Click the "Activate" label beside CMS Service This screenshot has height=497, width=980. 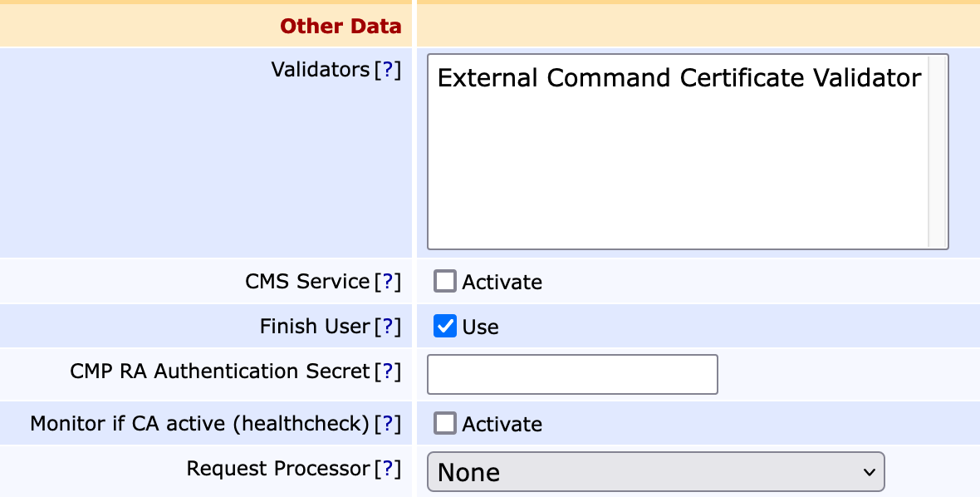click(x=502, y=283)
